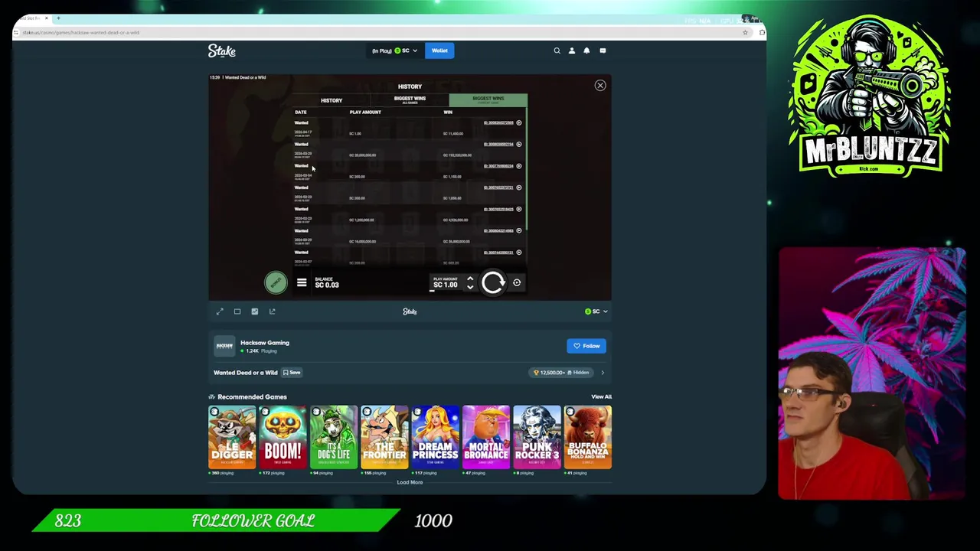Close the History panel with X icon

coord(600,86)
